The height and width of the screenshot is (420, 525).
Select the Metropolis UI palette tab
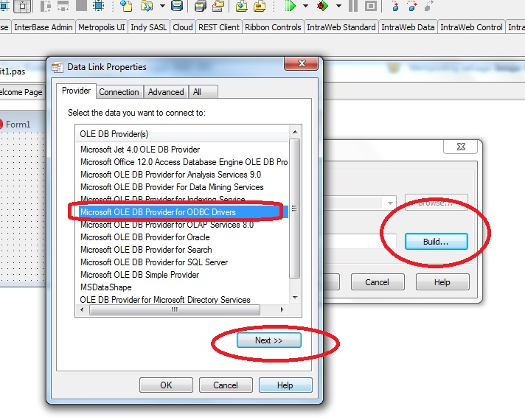coord(102,27)
